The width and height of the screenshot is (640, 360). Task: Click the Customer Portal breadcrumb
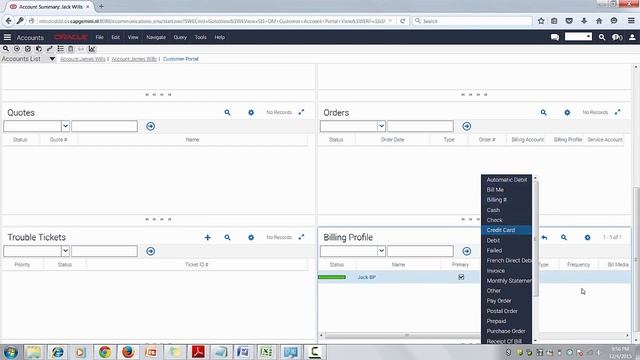tap(180, 59)
